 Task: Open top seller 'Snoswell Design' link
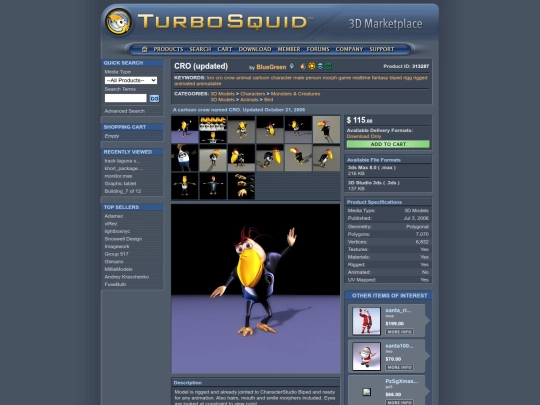[123, 239]
